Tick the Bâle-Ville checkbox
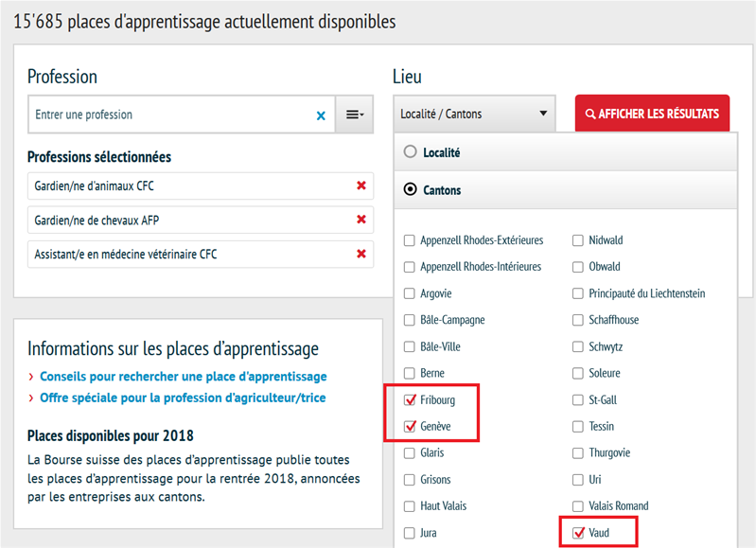 pos(410,347)
